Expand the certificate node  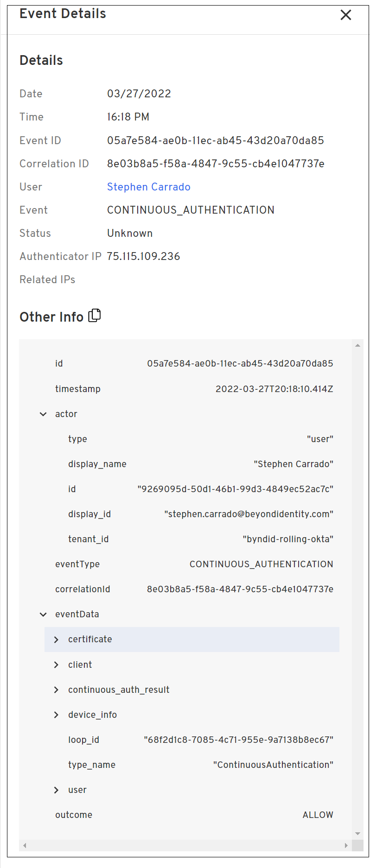click(x=56, y=640)
